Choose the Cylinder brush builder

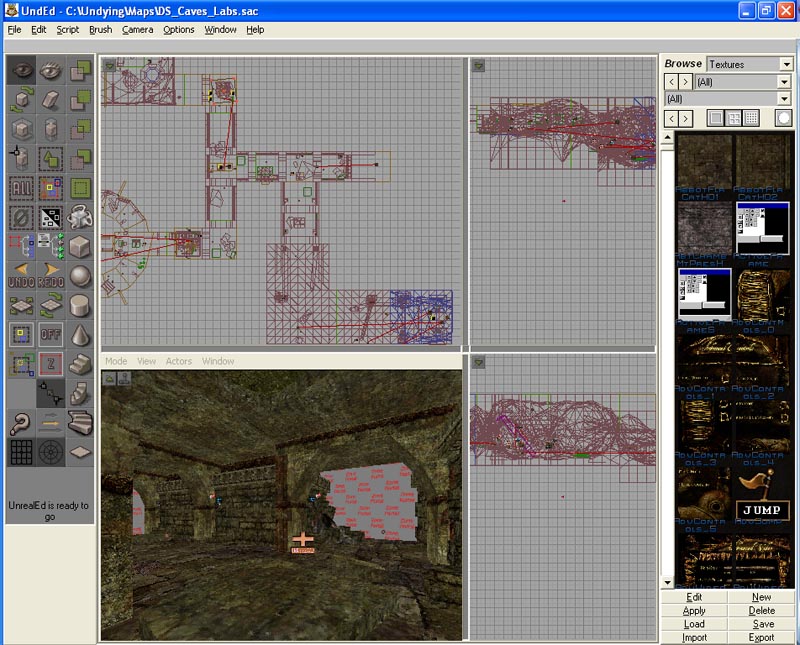80,306
